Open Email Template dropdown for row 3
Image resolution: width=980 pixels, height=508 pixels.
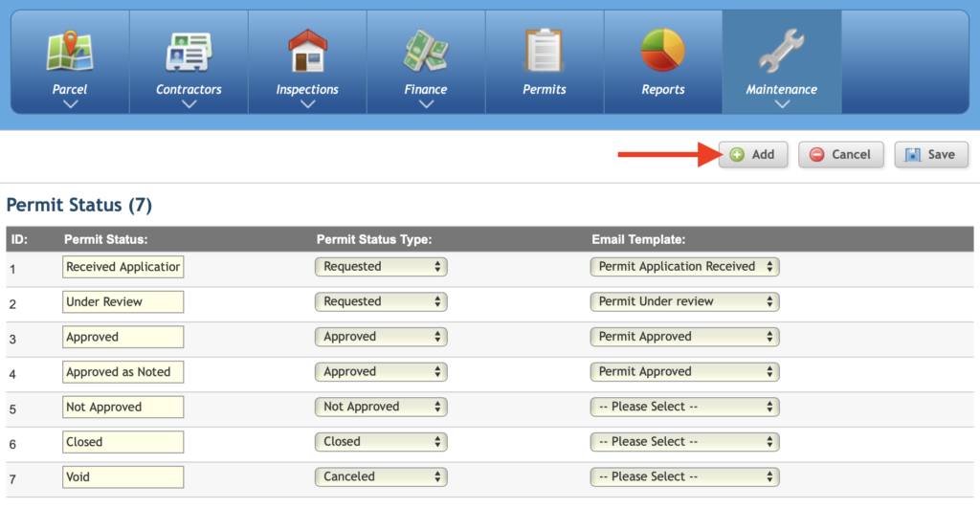[684, 337]
